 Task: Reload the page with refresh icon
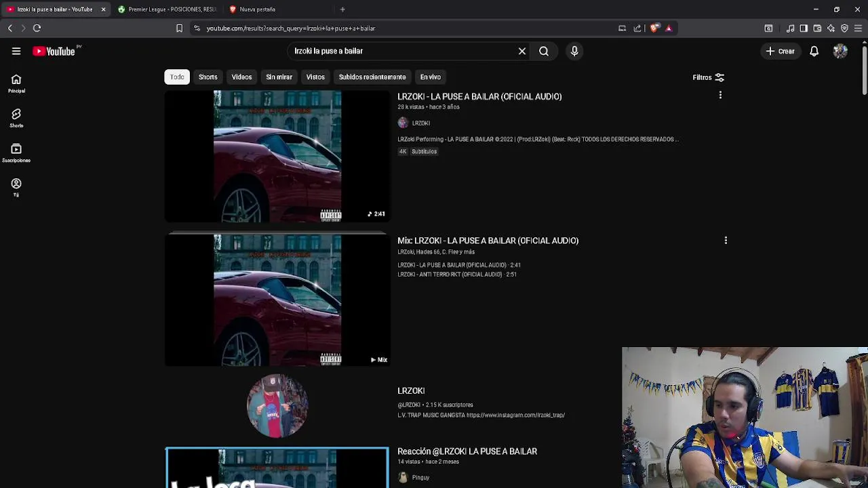tap(37, 28)
